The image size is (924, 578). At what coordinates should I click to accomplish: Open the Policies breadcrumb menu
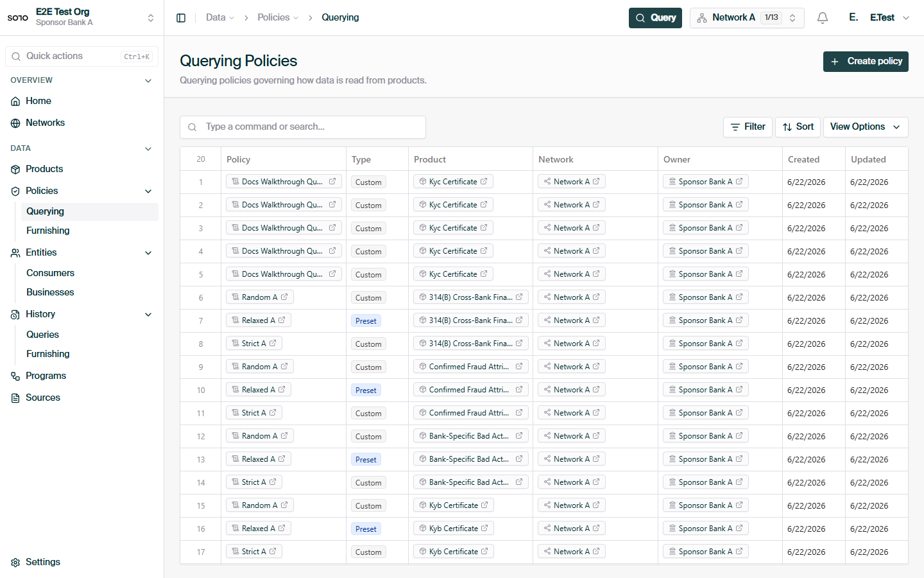click(278, 17)
